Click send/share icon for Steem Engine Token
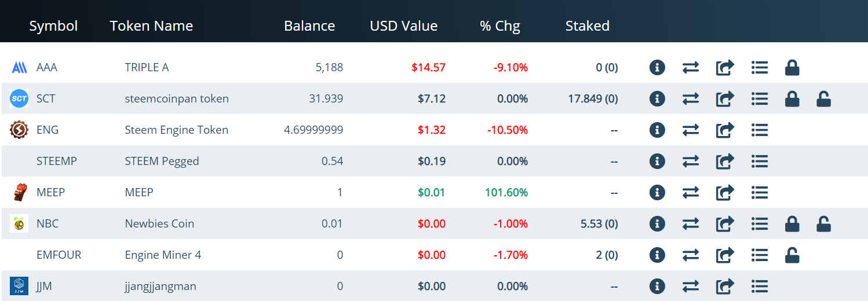Viewport: 868px width, 301px height. point(725,130)
